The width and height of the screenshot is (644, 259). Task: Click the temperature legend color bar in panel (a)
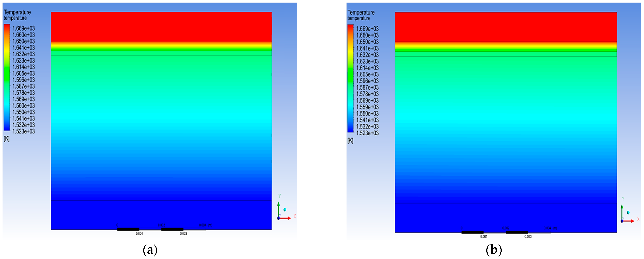(x=7, y=77)
